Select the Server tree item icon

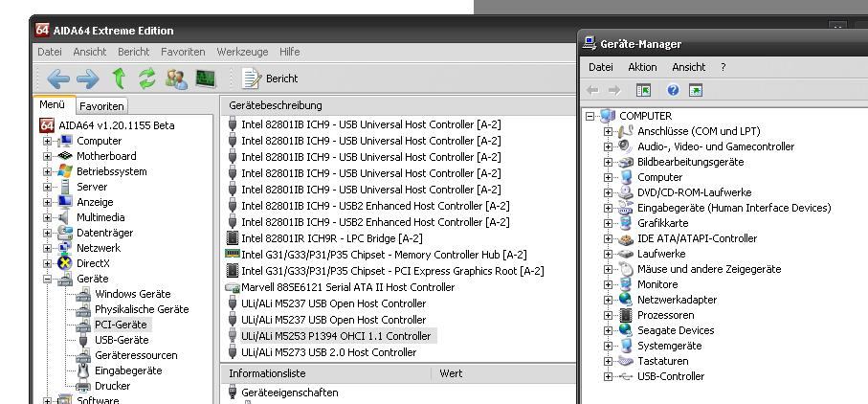(x=65, y=187)
